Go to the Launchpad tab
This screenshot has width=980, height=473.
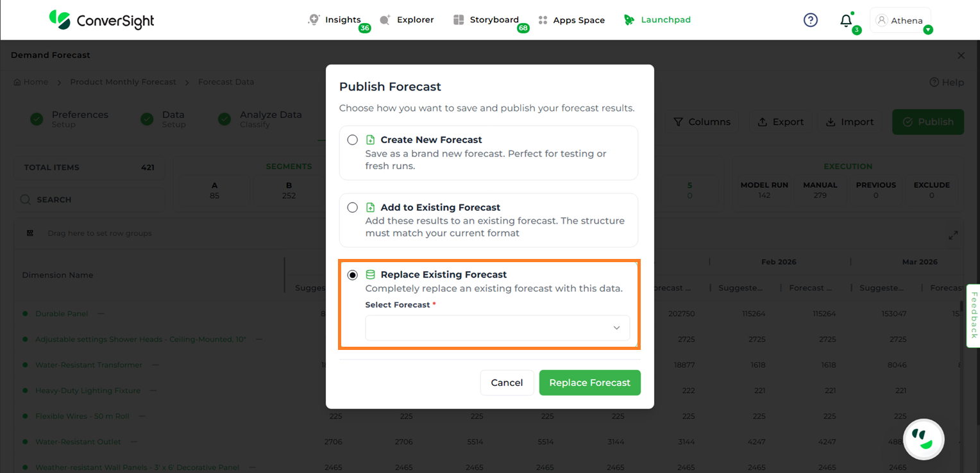[657, 20]
